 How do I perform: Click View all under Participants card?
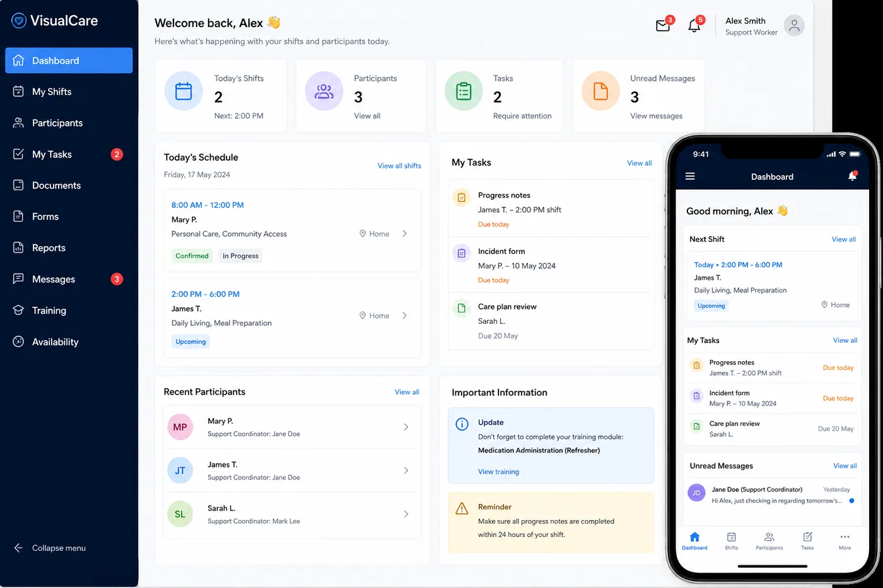pyautogui.click(x=367, y=116)
